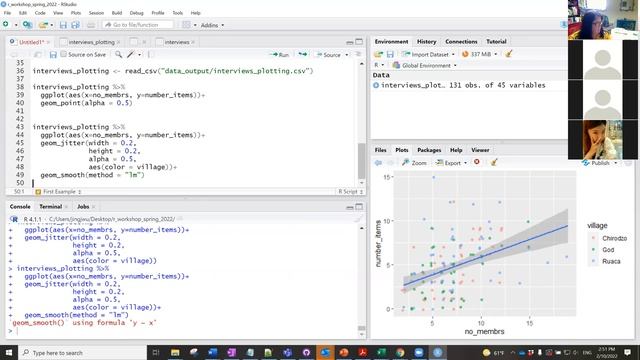Open the Plots menu
Viewport: 640px width, 360px height.
[x=76, y=13]
